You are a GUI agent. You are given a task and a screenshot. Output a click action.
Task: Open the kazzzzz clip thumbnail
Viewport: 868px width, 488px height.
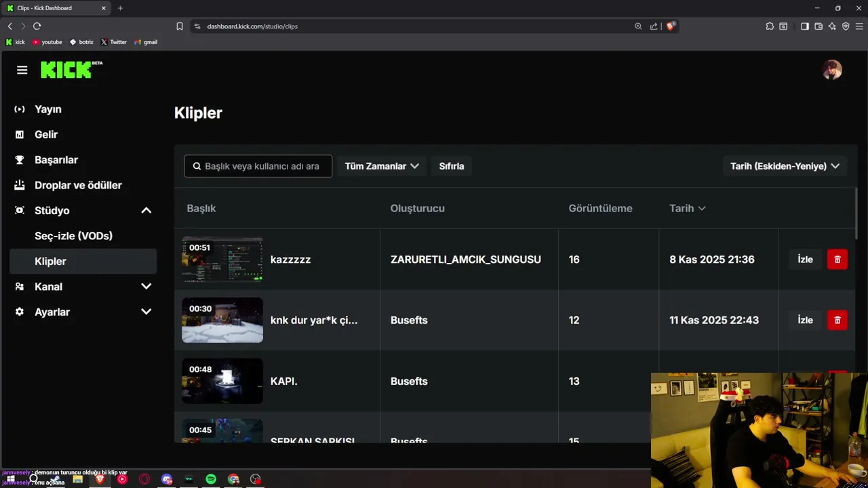[x=222, y=260]
